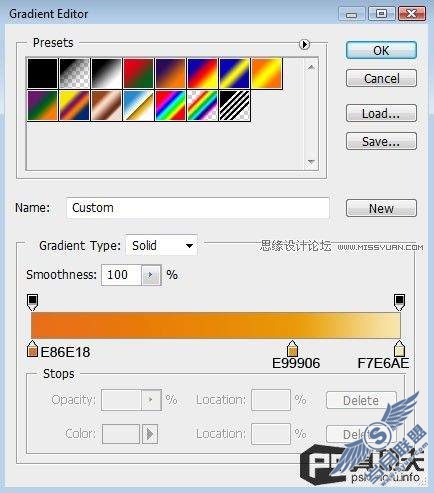
Task: Select the left opacity stop above gradient
Action: pyautogui.click(x=32, y=302)
